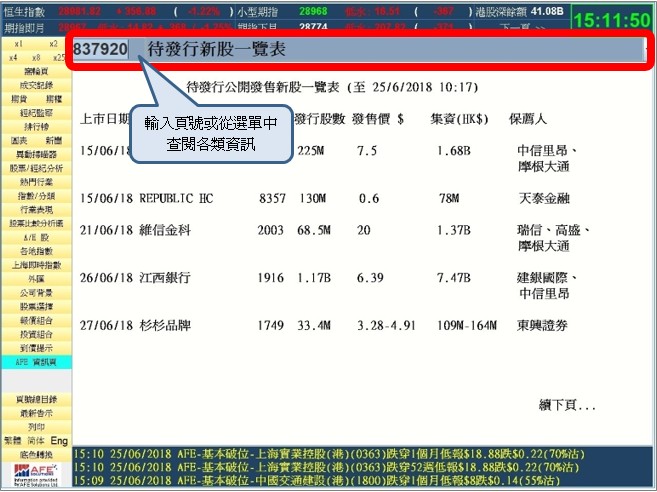Select the x2 multiplier button
657x492 pixels.
[x=53, y=44]
